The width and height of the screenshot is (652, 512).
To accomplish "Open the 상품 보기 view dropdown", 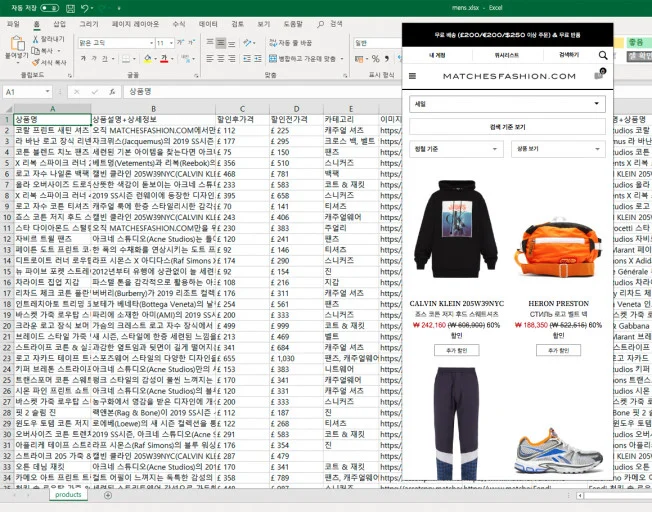I will pos(558,149).
